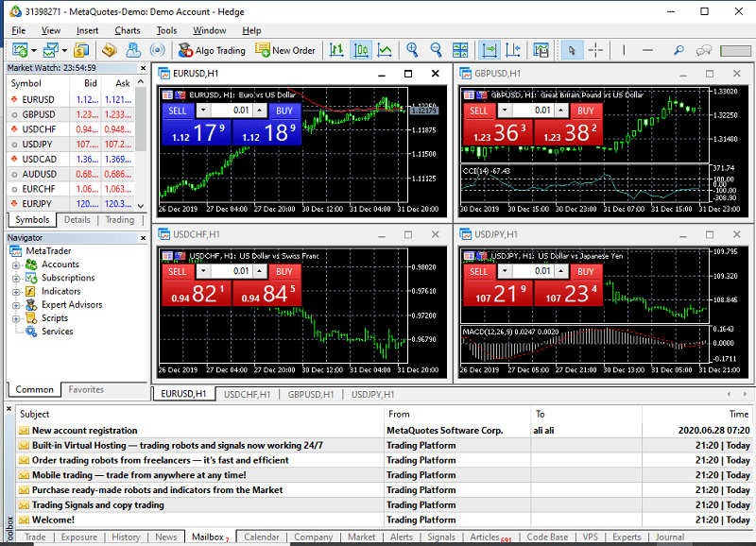
Task: Click the New Chart toolbar icon
Action: pos(20,50)
